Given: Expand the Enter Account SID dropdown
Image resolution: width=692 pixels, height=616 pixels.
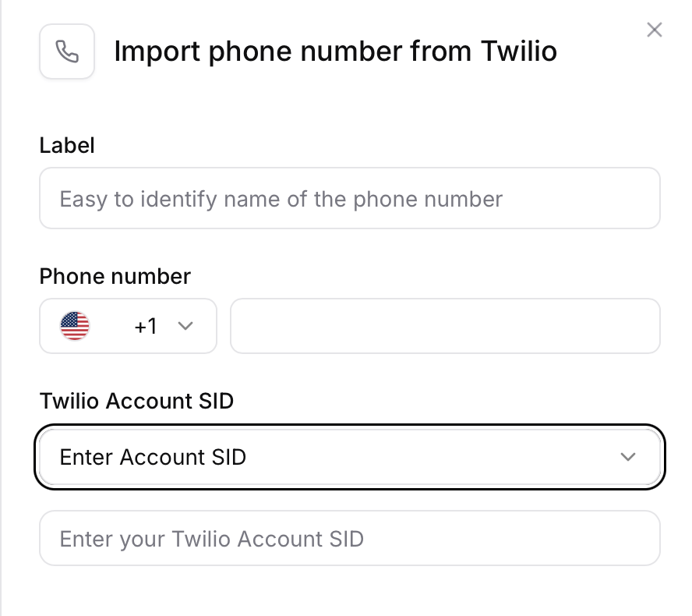Looking at the screenshot, I should (349, 457).
